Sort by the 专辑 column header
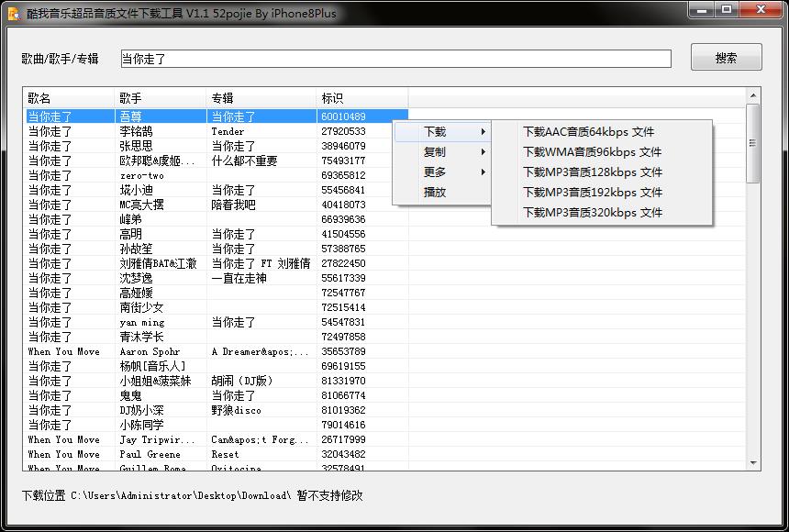 pyautogui.click(x=261, y=98)
